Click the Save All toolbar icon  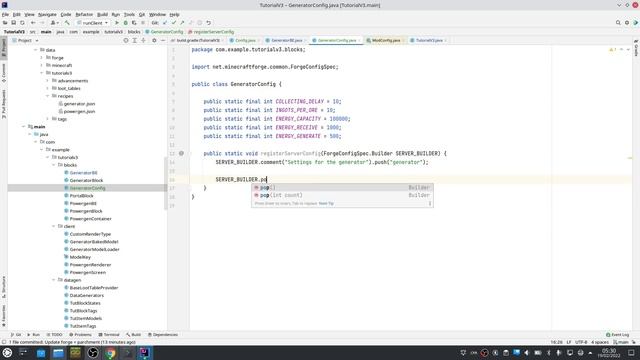(x=13, y=23)
